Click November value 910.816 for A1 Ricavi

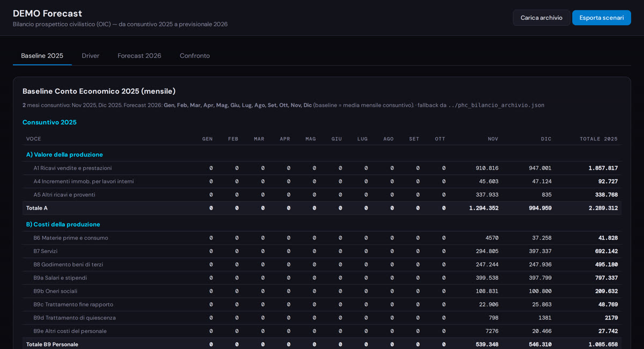pos(486,168)
